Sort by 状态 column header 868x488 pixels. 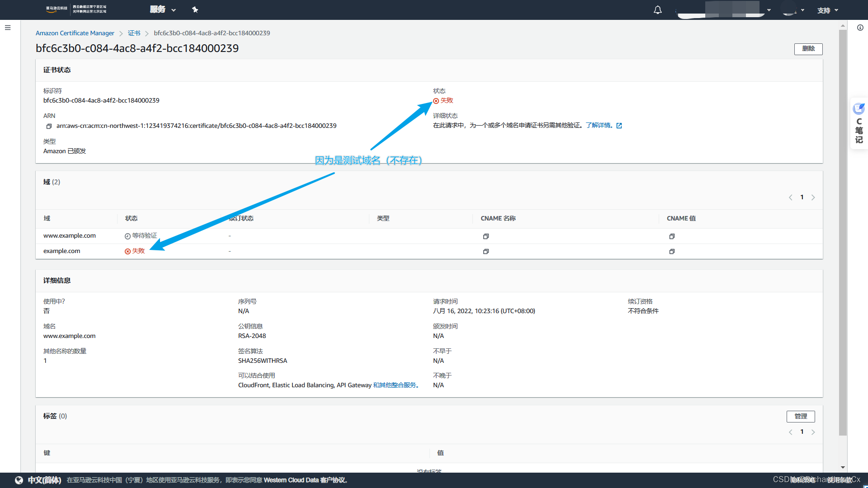click(131, 218)
